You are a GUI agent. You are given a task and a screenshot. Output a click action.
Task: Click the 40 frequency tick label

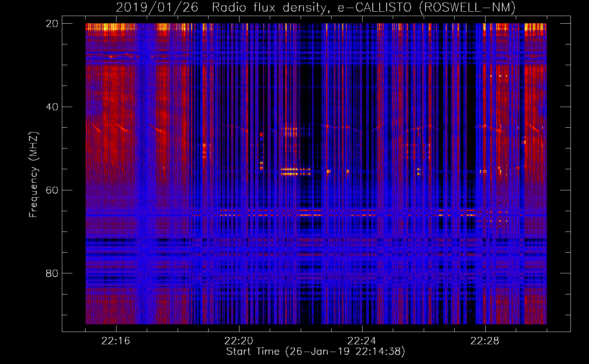pos(52,107)
